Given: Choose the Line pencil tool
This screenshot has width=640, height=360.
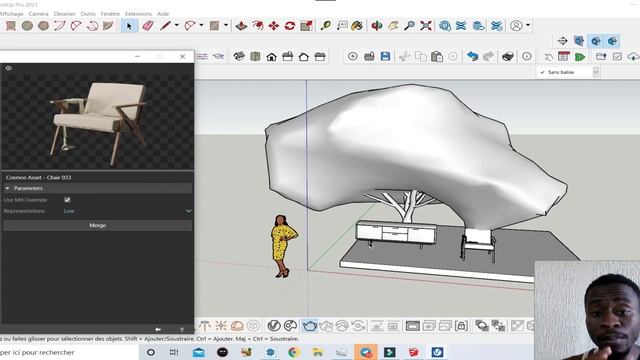Looking at the screenshot, I should tap(165, 26).
